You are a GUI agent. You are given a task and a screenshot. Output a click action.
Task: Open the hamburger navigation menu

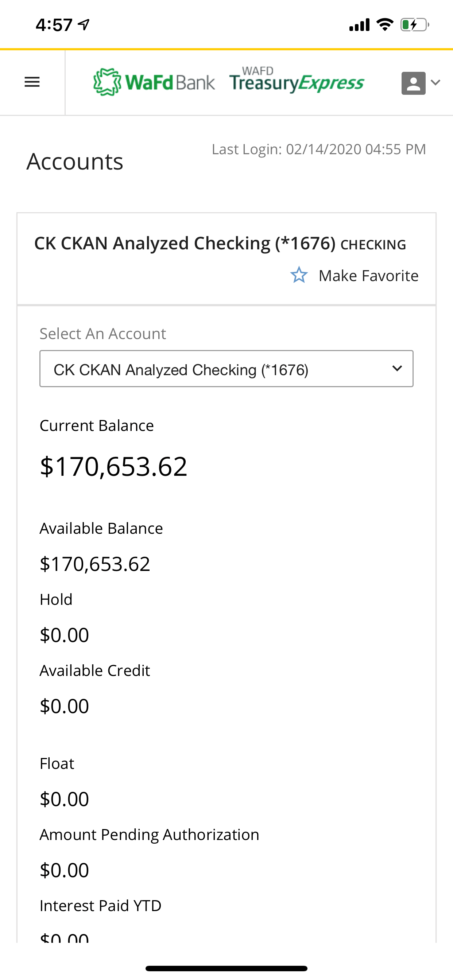point(32,82)
